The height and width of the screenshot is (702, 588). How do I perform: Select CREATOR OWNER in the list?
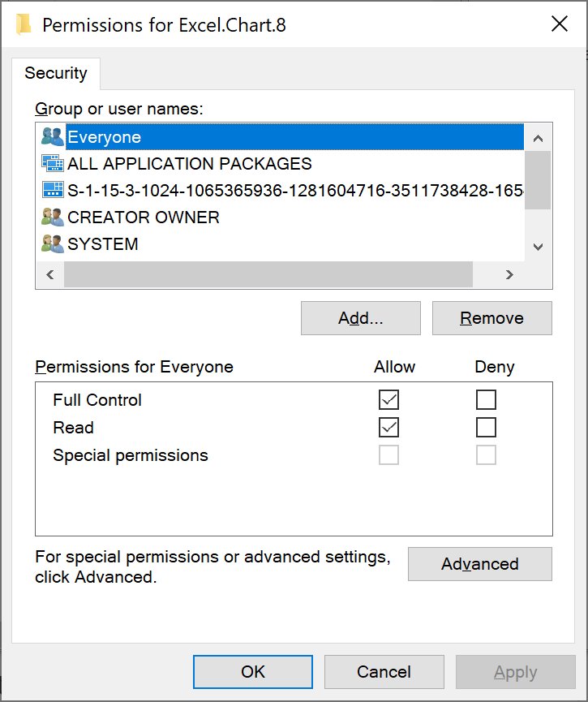pyautogui.click(x=144, y=217)
